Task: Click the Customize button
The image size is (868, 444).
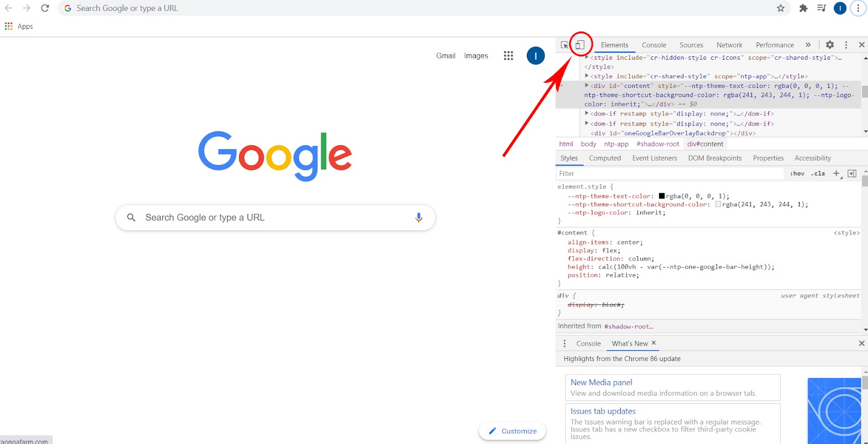Action: [512, 431]
